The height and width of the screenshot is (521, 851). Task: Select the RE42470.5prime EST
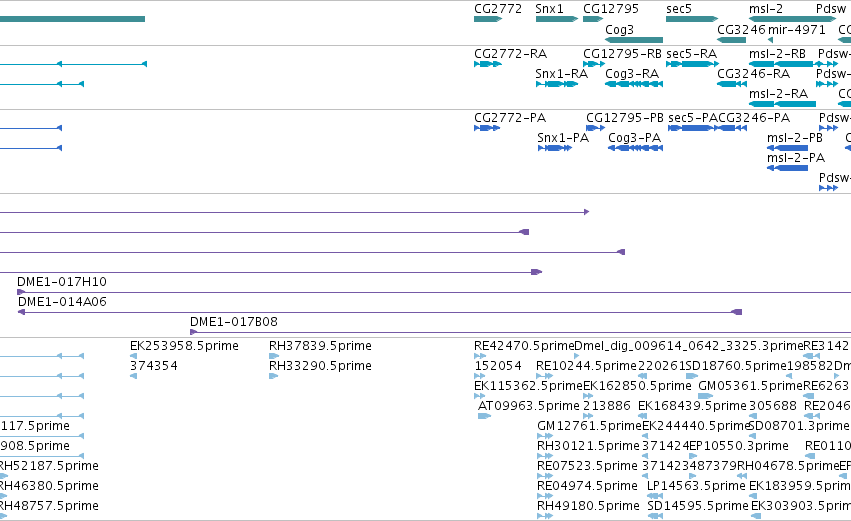coord(480,356)
